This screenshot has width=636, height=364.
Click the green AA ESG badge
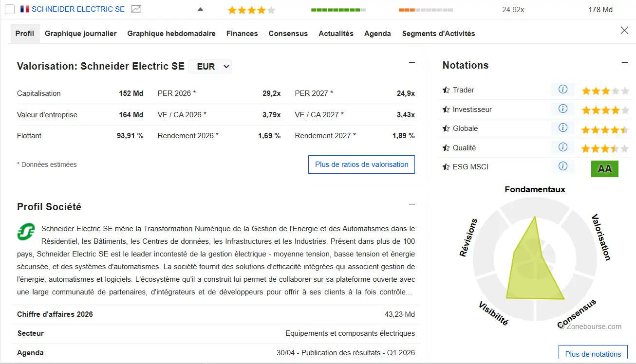coord(605,169)
